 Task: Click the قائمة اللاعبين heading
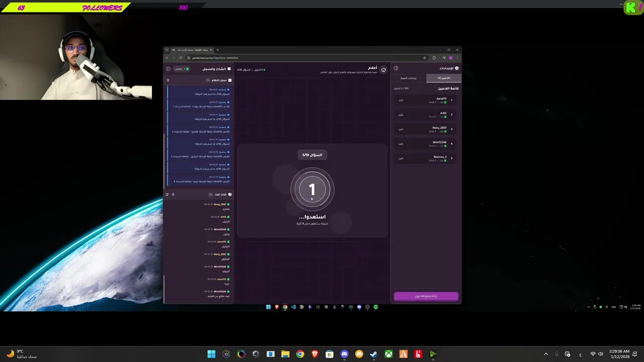coord(448,88)
